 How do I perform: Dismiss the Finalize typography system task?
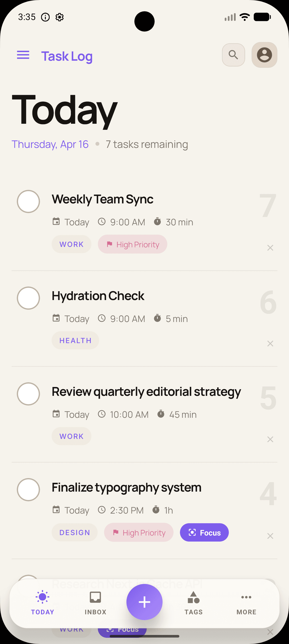coord(270,536)
